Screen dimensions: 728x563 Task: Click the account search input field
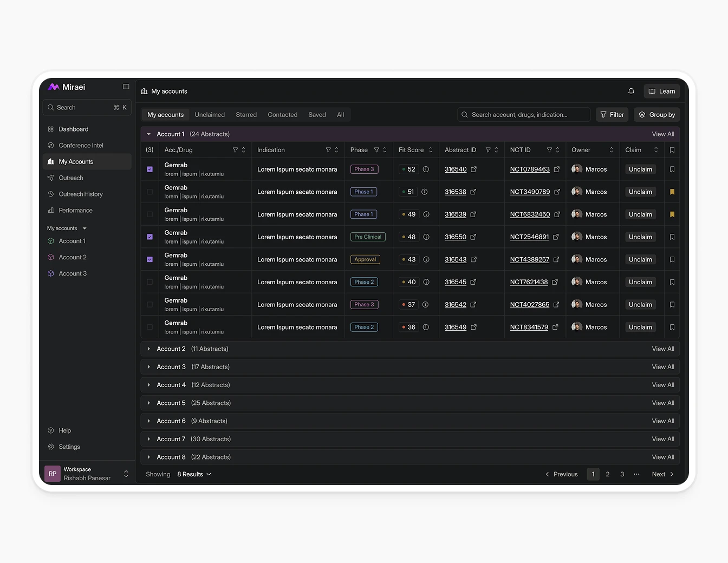click(x=523, y=115)
